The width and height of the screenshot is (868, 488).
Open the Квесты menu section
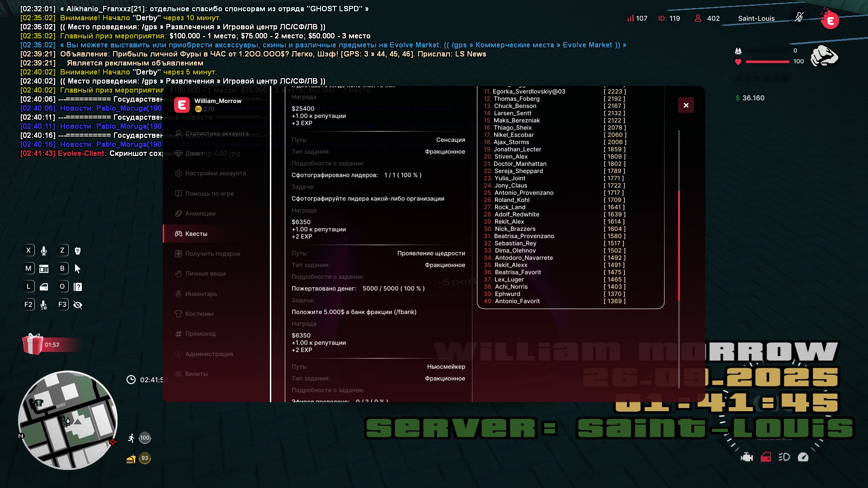tap(196, 234)
